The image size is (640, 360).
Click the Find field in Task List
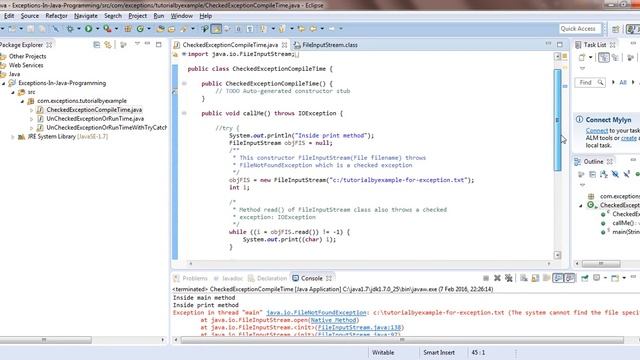point(590,82)
